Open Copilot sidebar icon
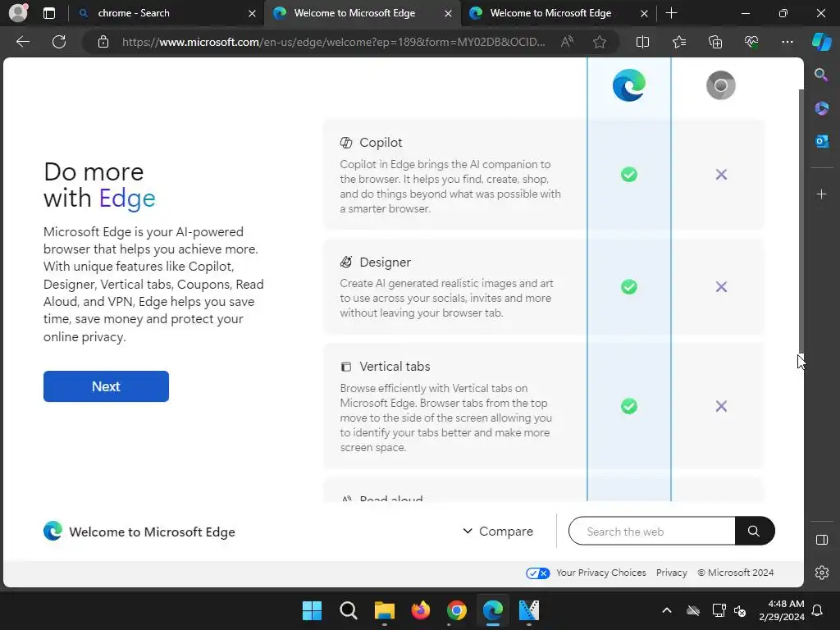 pos(821,42)
